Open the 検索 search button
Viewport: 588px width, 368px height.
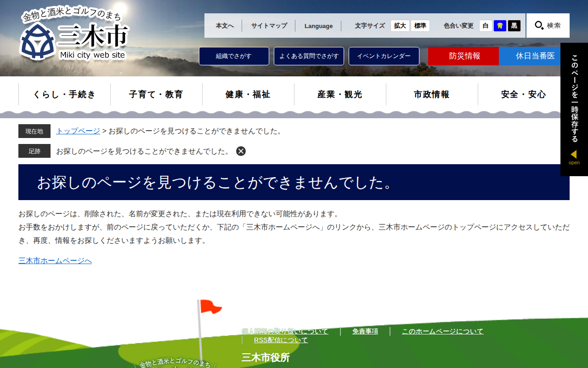pos(548,26)
